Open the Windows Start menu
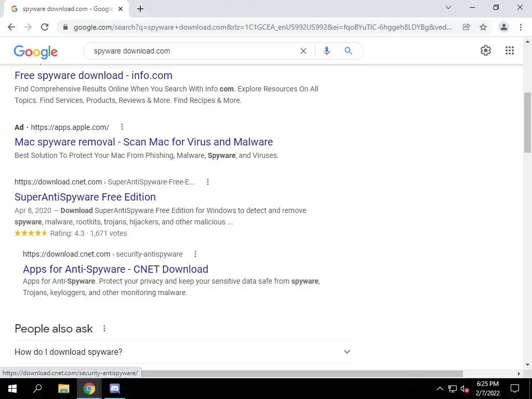 tap(12, 389)
